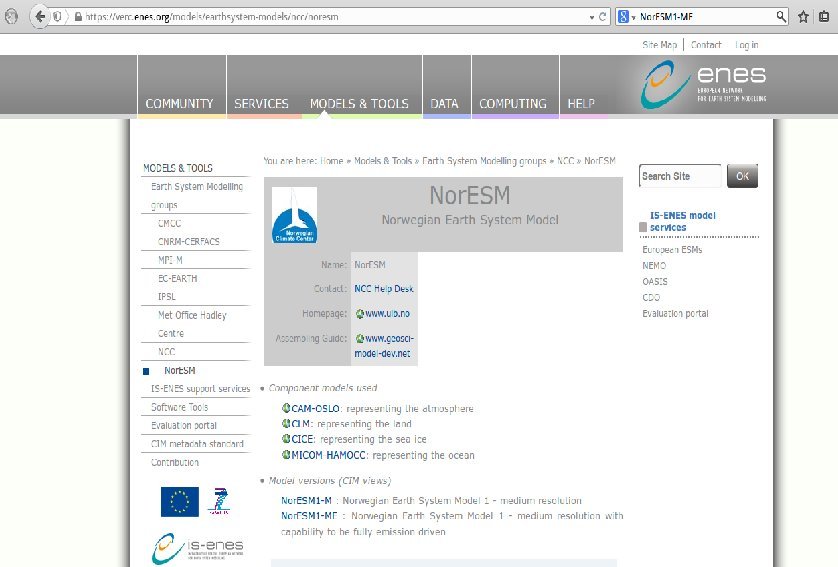The image size is (838, 567).
Task: Open IS-ENES support services in sidebar
Action: coord(200,389)
